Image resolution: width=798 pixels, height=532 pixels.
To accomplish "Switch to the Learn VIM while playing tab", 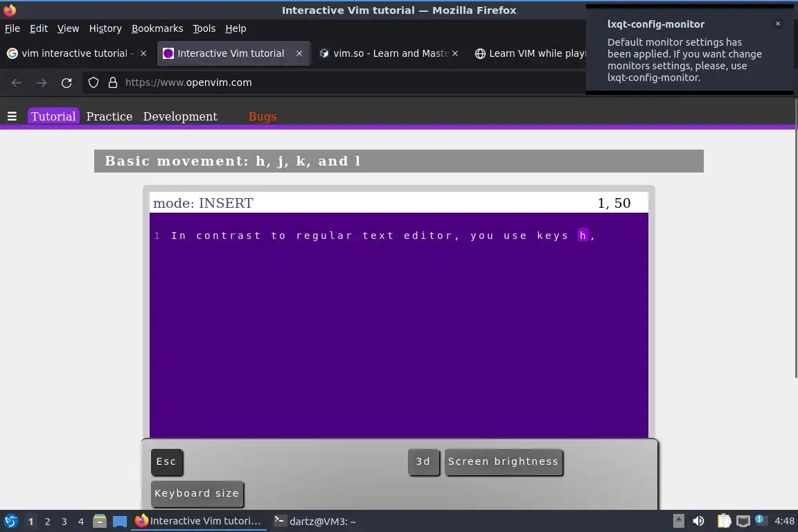I will (x=529, y=53).
